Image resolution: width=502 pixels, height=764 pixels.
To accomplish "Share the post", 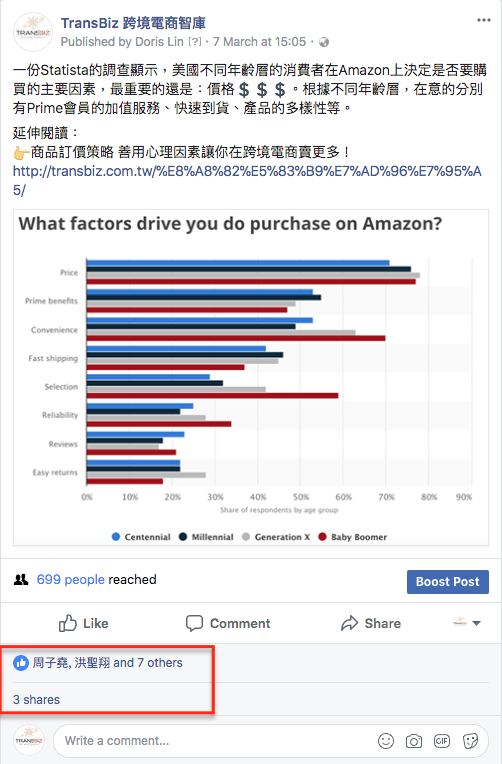I will pyautogui.click(x=370, y=623).
